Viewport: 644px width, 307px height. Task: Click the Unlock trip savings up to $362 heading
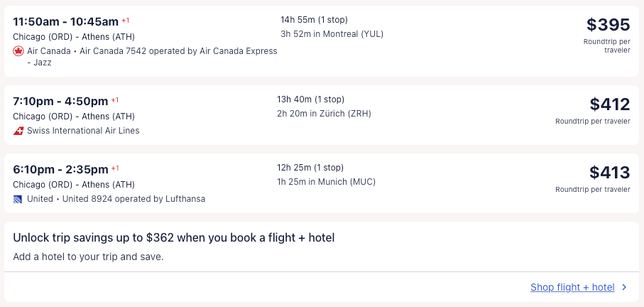173,237
